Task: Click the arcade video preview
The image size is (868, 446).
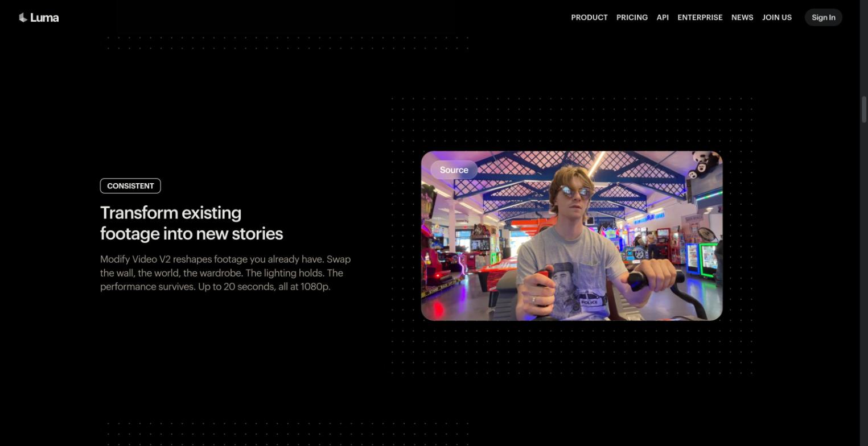Action: (571, 236)
